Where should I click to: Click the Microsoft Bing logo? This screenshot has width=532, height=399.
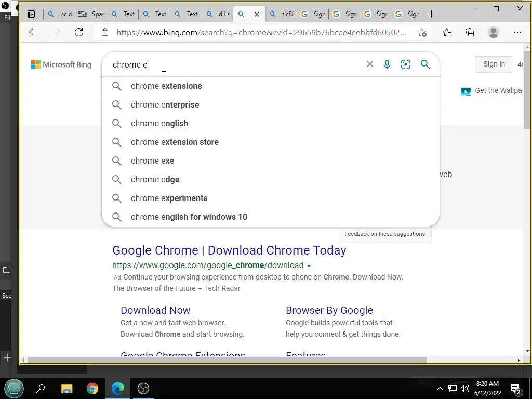pos(61,64)
